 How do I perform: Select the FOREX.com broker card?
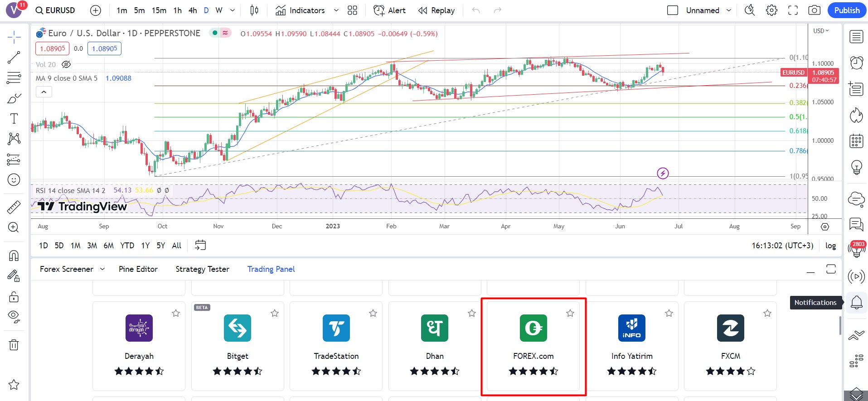click(x=533, y=346)
